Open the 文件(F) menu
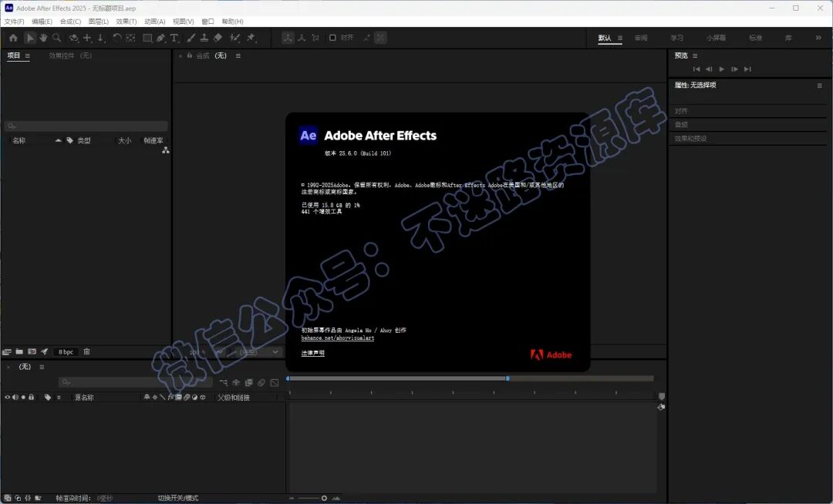The width and height of the screenshot is (833, 504). [15, 22]
